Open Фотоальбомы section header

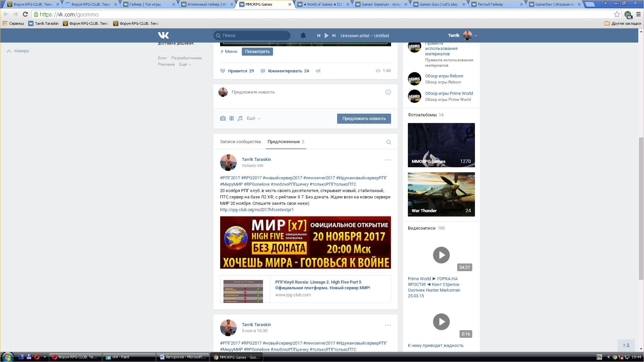coord(422,115)
